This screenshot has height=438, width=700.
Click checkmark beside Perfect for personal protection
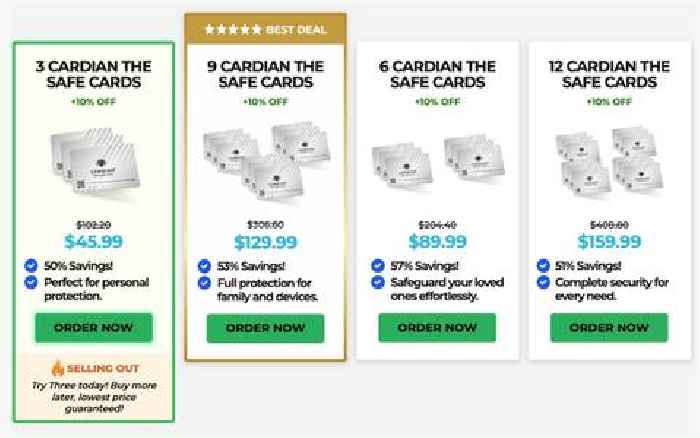click(x=31, y=282)
